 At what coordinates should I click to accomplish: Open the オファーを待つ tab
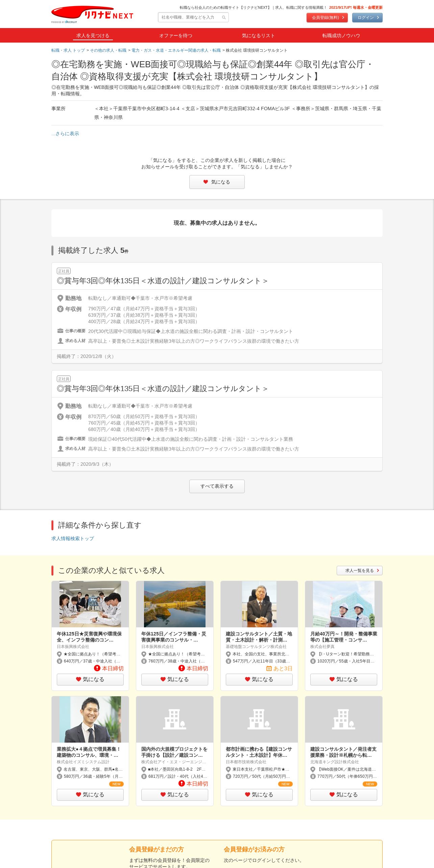pos(176,35)
